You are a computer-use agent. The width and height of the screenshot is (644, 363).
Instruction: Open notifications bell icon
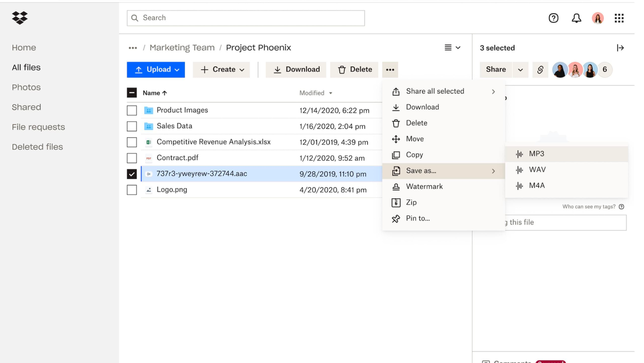click(x=576, y=18)
